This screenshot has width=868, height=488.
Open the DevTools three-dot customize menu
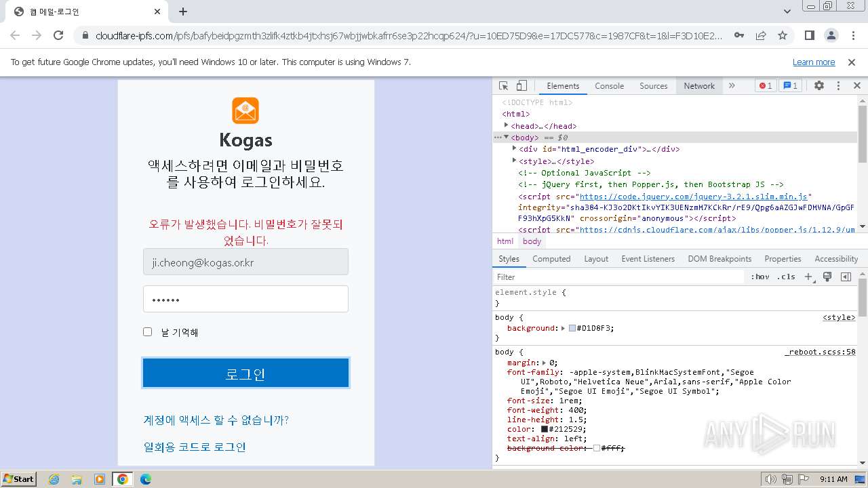point(838,86)
